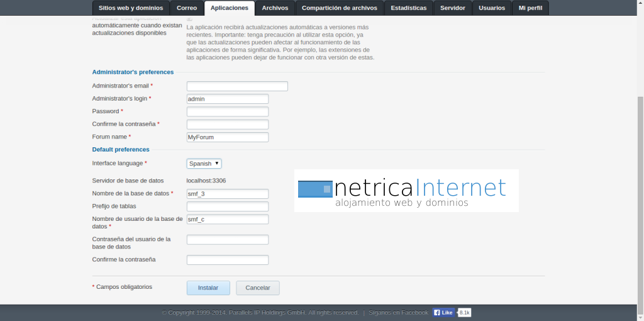Viewport: 644px width, 321px height.
Task: Click the 8.1k like count bubble
Action: pyautogui.click(x=465, y=313)
